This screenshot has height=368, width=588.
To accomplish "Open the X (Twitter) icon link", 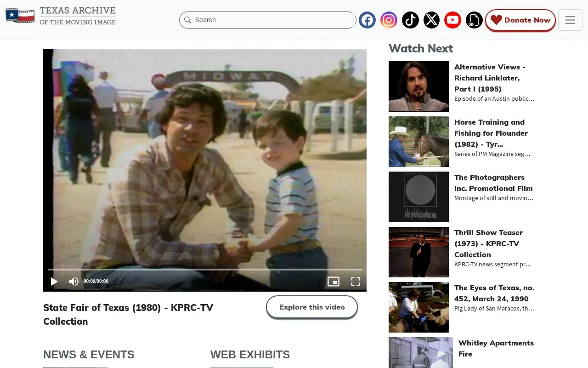I will [x=431, y=20].
